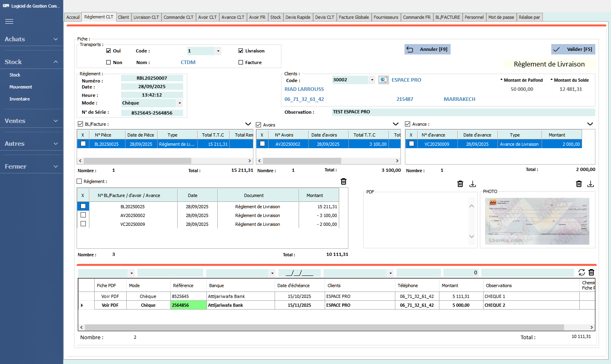Toggle the Oui transport checkbox

tap(108, 51)
